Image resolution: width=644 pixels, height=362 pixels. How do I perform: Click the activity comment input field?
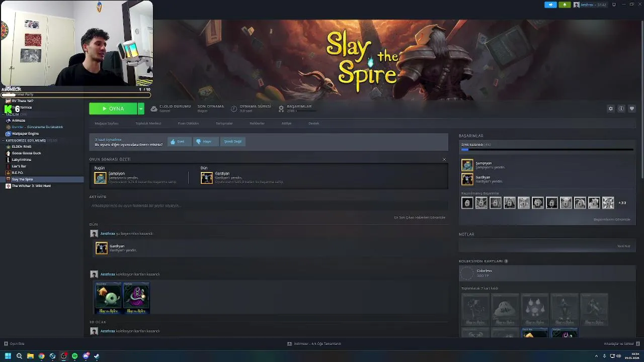(268, 206)
